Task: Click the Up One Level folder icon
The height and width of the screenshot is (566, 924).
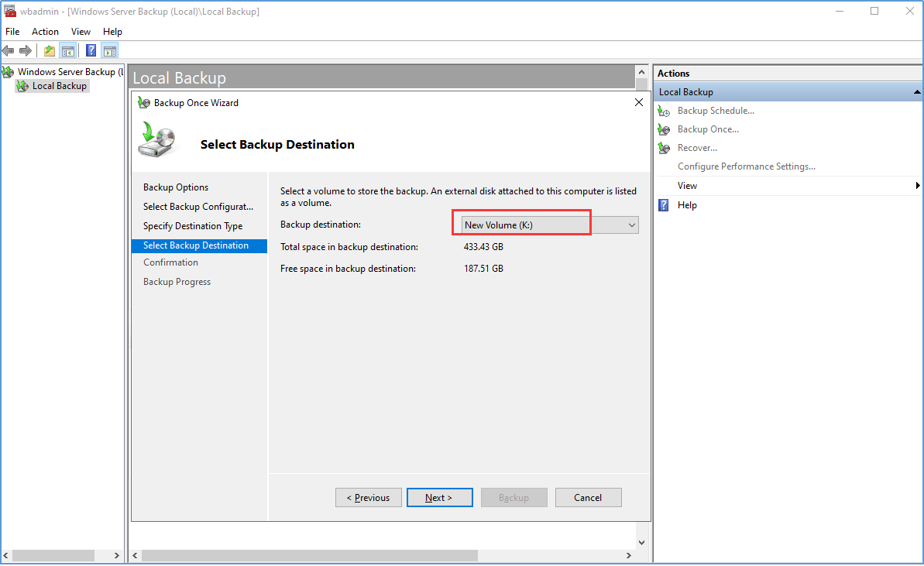Action: click(x=50, y=51)
